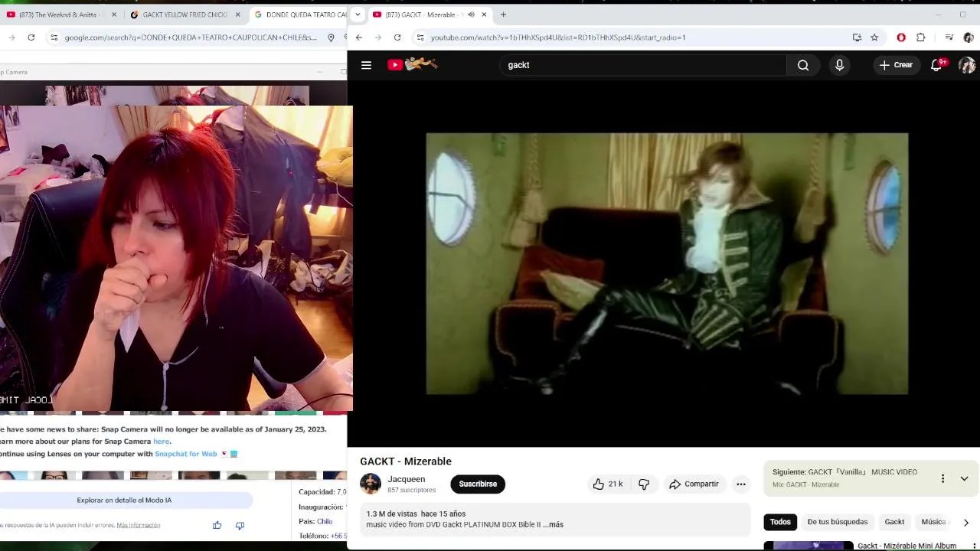The image size is (980, 551).
Task: Open the browser extensions puzzle icon
Action: (920, 37)
